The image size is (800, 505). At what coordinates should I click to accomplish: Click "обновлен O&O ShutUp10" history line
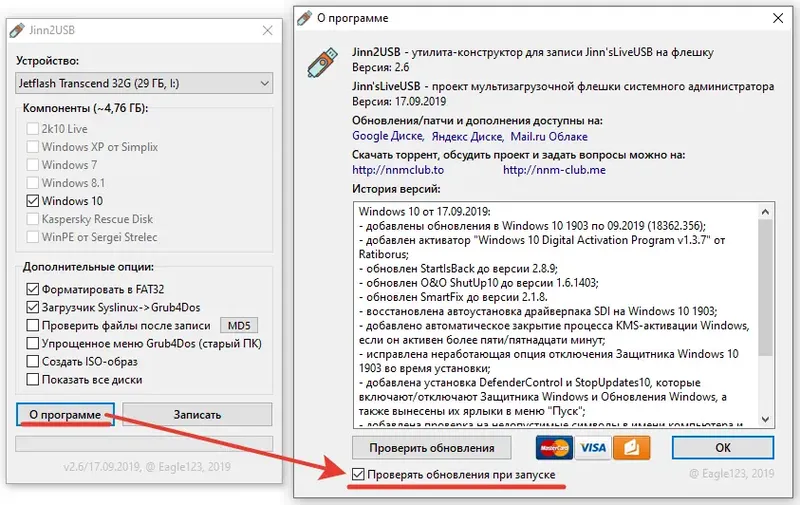coord(479,283)
